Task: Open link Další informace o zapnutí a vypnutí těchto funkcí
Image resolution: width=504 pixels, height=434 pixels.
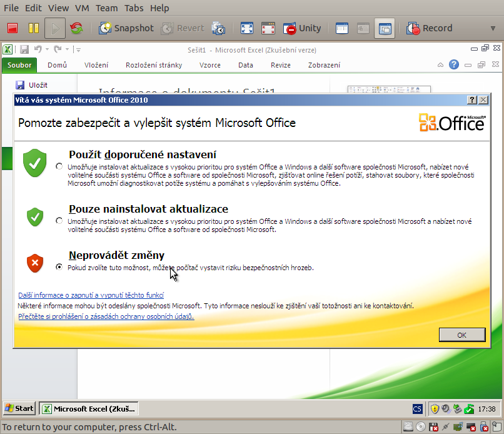Action: pyautogui.click(x=91, y=295)
